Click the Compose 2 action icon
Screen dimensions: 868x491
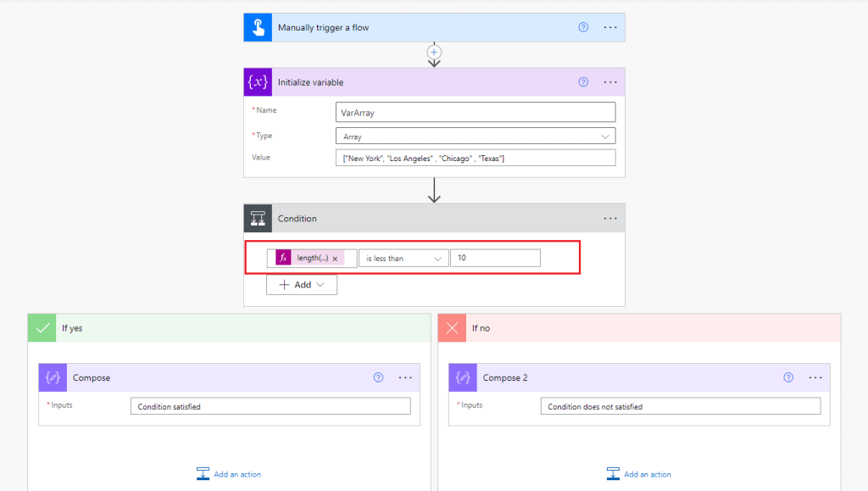pos(463,377)
